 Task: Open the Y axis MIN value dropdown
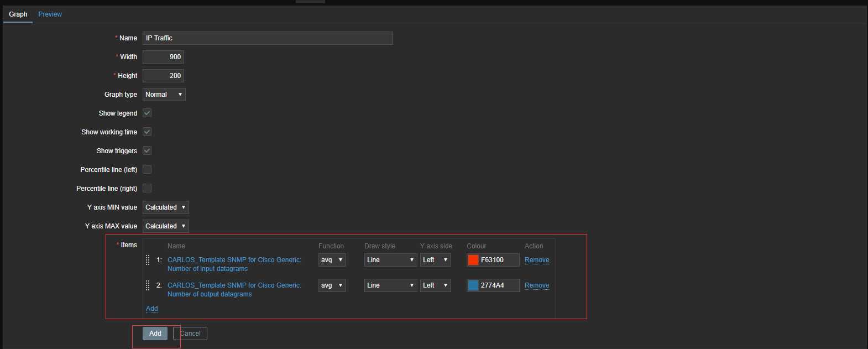coord(166,207)
